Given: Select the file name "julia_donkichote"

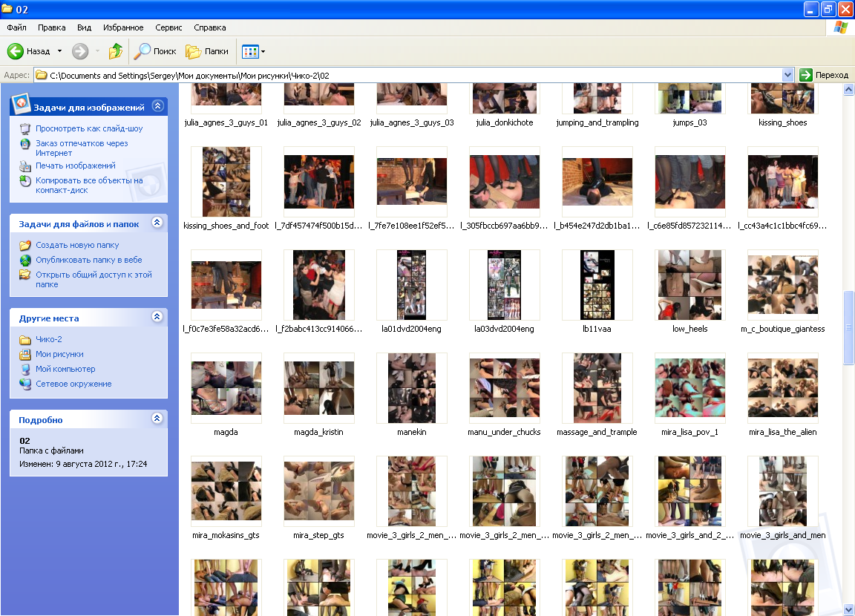Looking at the screenshot, I should coord(505,122).
